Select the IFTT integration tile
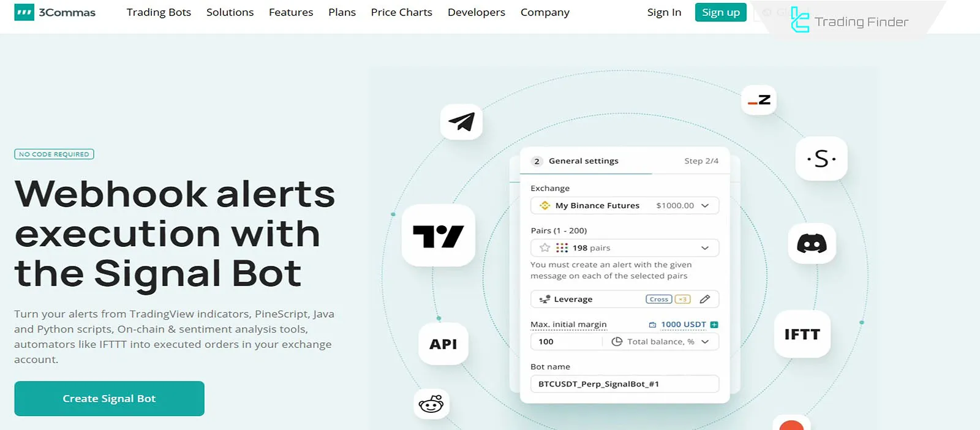 point(802,334)
